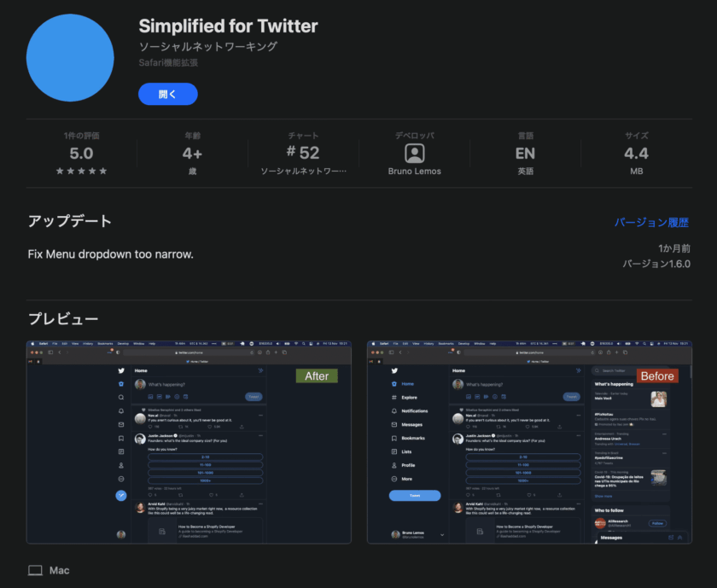This screenshot has height=588, width=717.
Task: Click the サイズ label
Action: coord(637,136)
